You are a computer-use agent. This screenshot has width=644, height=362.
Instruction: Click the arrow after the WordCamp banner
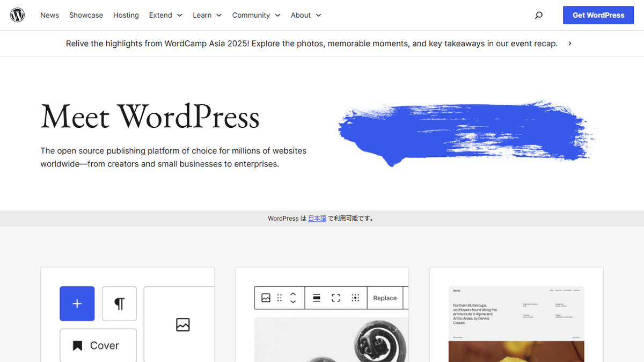(570, 44)
